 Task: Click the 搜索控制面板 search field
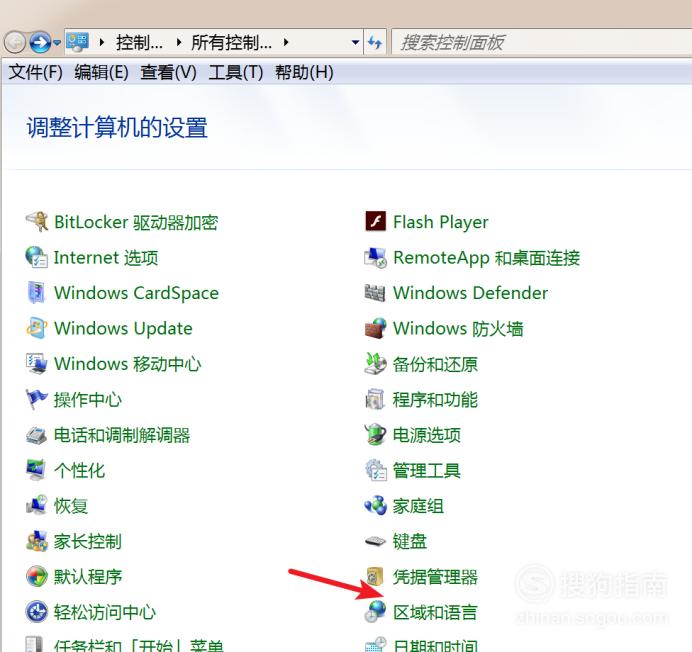click(x=541, y=42)
